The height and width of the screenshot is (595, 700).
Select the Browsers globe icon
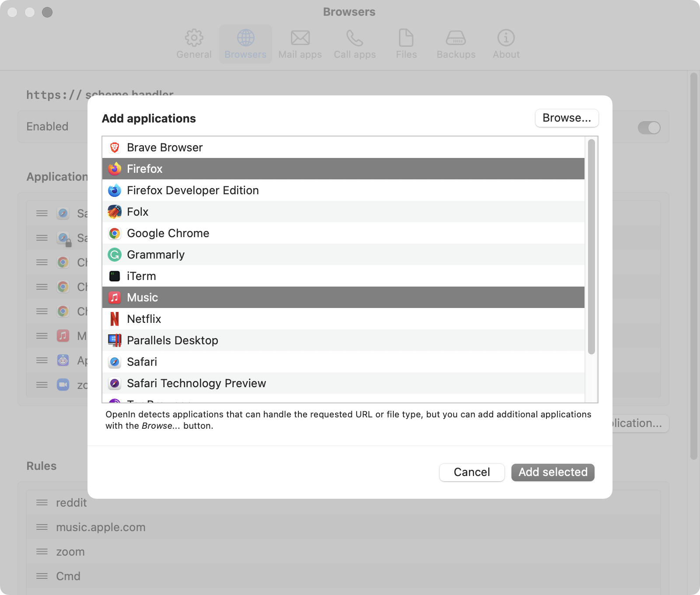pyautogui.click(x=245, y=38)
